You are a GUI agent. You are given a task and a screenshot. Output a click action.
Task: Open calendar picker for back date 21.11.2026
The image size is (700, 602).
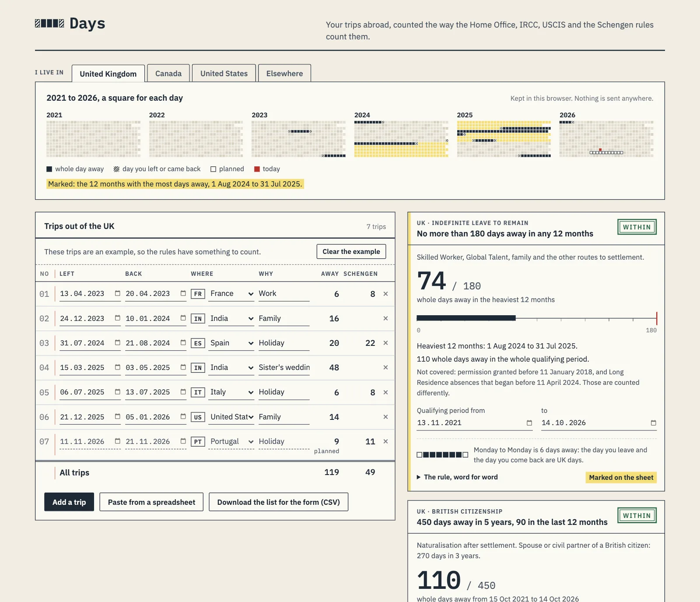(183, 441)
